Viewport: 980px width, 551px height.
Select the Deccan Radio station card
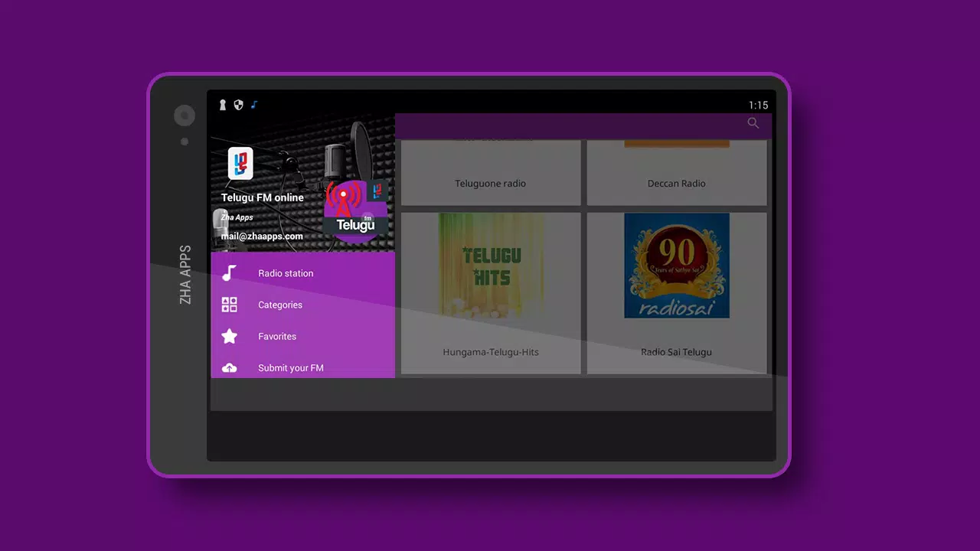click(x=677, y=173)
